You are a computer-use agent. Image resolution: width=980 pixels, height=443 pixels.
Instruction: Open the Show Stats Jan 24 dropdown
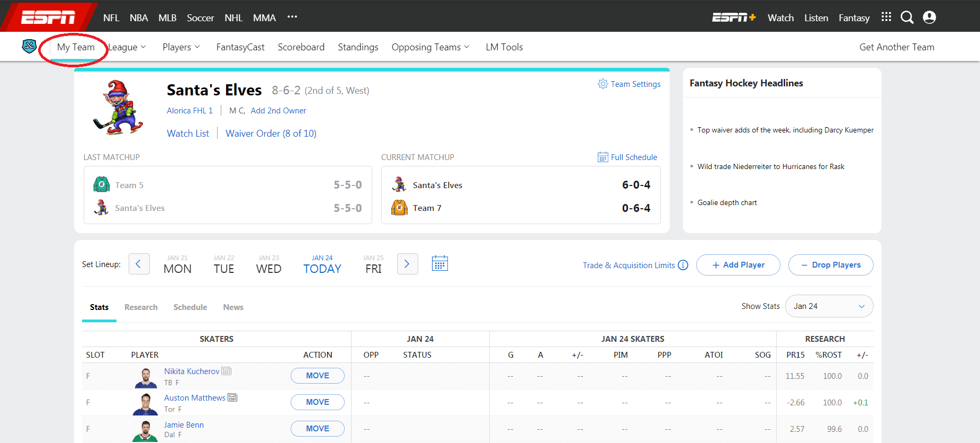tap(829, 306)
